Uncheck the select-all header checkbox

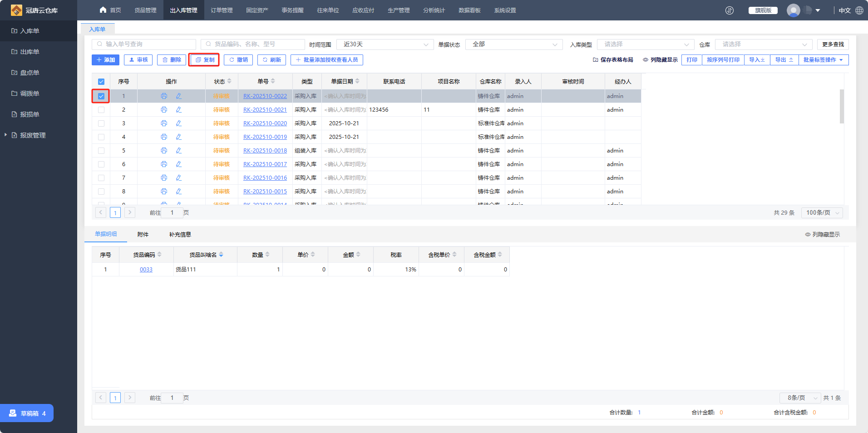tap(101, 82)
